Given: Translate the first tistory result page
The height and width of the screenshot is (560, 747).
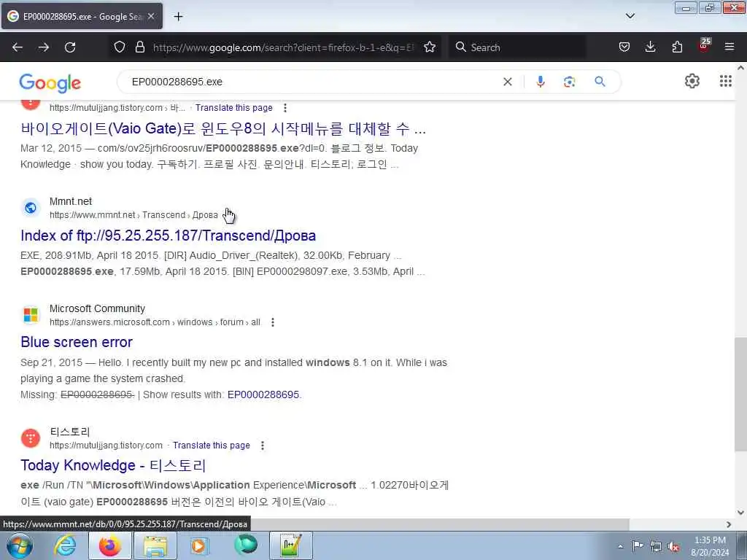Looking at the screenshot, I should tap(234, 108).
